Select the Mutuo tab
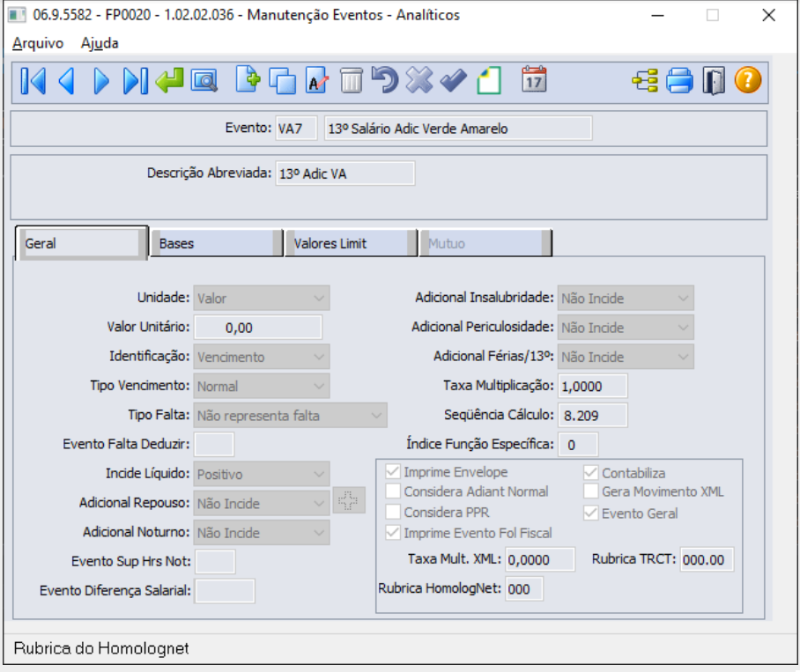This screenshot has width=800, height=672. (x=485, y=243)
